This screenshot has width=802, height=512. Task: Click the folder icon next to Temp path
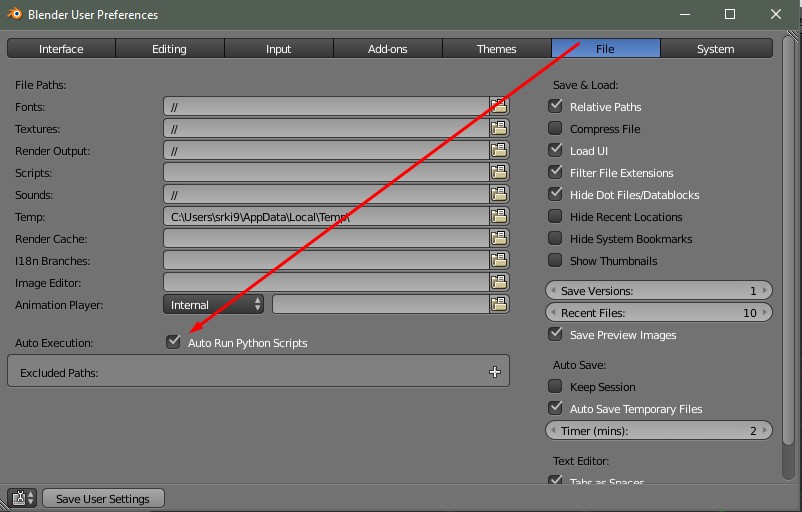tap(499, 217)
